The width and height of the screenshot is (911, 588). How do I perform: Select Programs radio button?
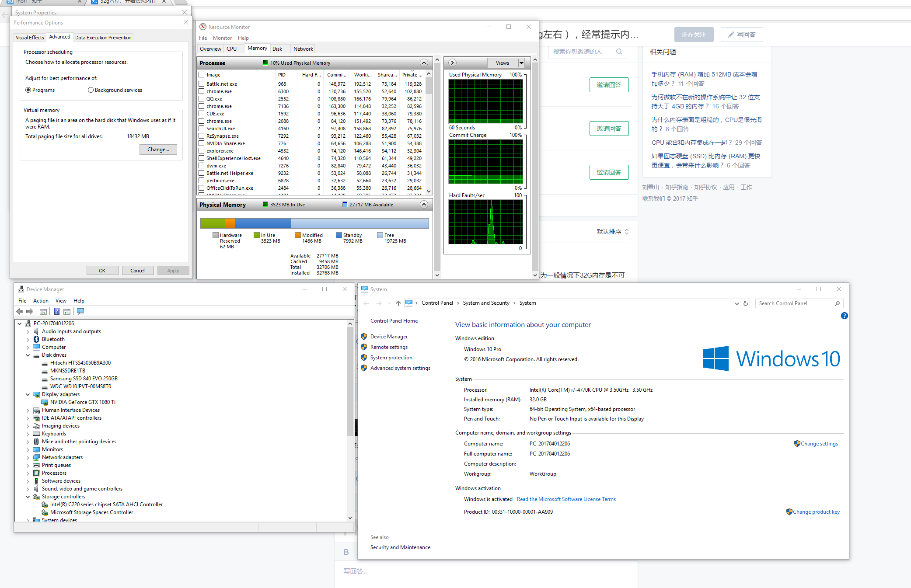click(x=28, y=90)
